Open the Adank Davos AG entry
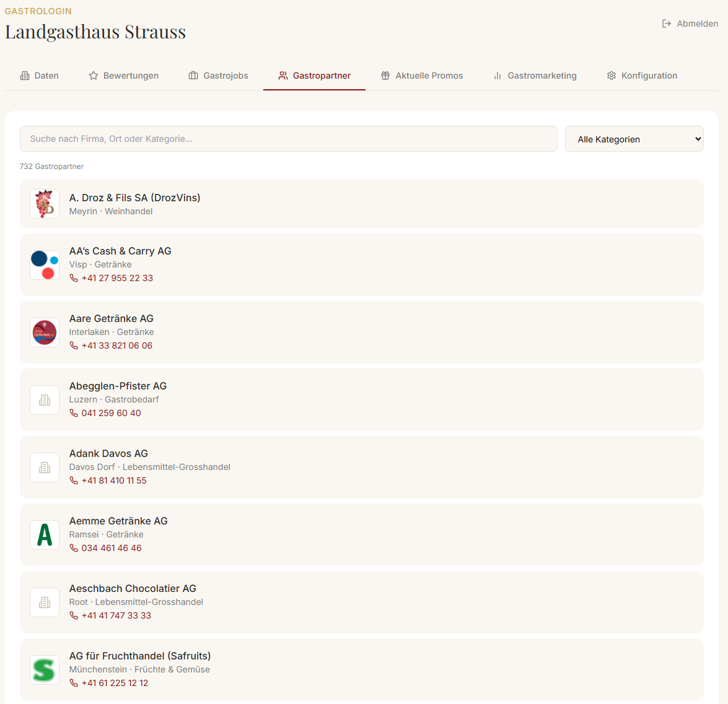 coord(362,467)
